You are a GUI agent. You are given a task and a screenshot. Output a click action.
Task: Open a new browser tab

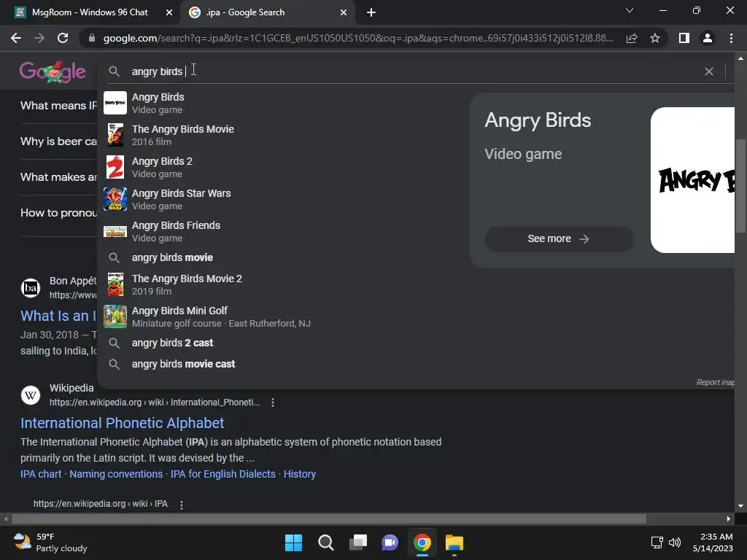click(x=371, y=12)
